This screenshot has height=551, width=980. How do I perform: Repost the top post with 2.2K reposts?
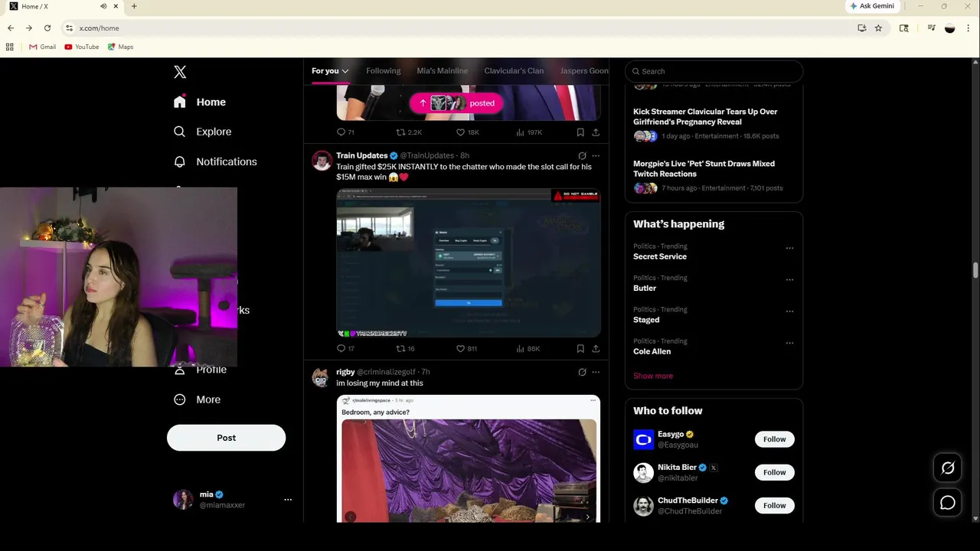(409, 132)
